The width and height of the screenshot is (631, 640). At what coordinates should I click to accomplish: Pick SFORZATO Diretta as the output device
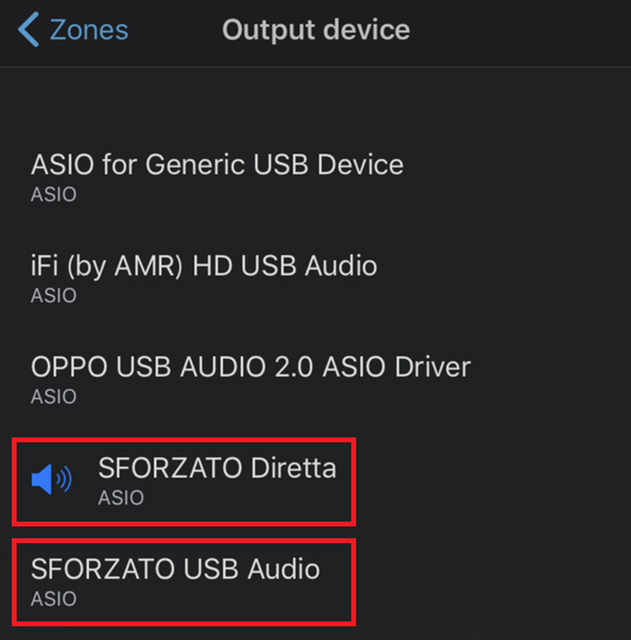[217, 468]
